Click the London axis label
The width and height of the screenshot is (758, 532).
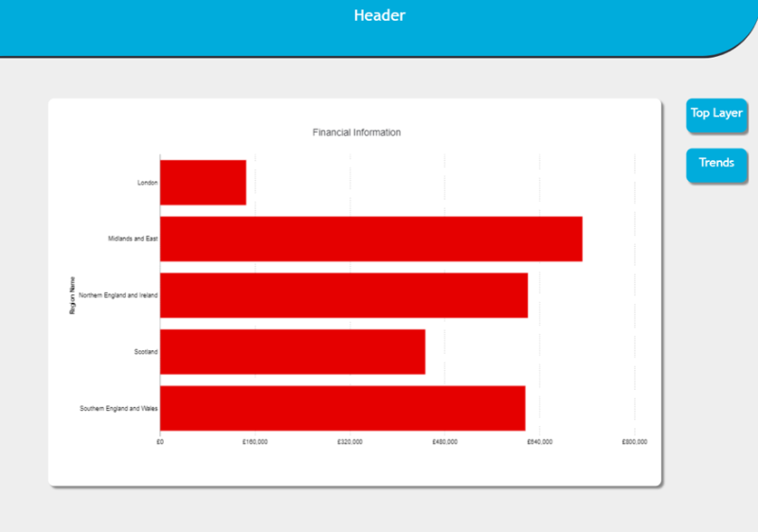click(147, 183)
